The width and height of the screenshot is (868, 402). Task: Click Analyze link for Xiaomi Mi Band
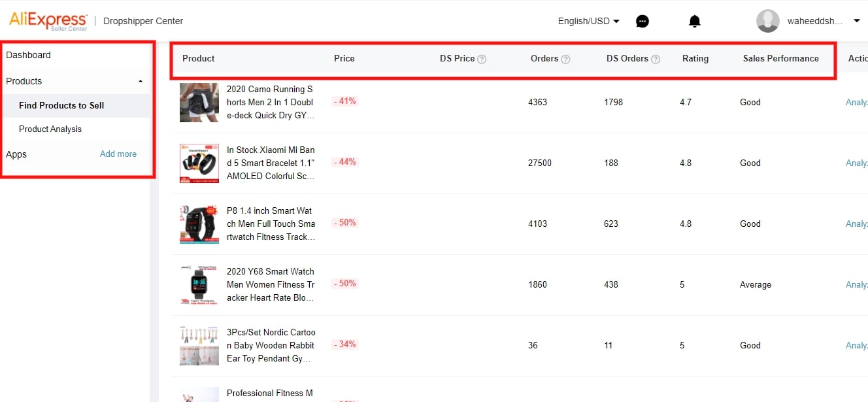(x=857, y=163)
